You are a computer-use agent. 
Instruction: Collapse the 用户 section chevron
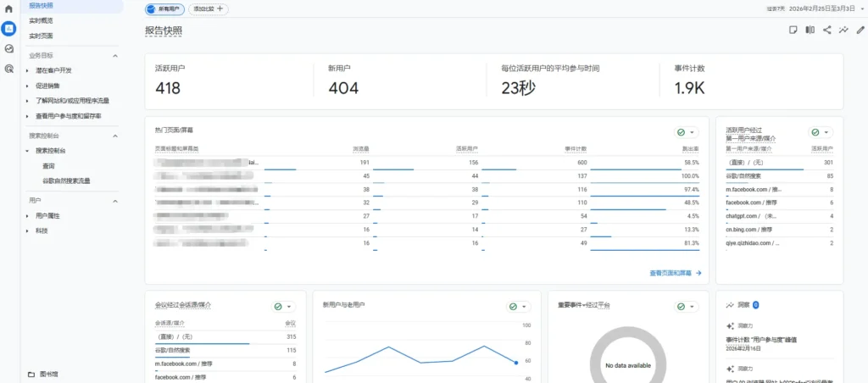(x=115, y=202)
